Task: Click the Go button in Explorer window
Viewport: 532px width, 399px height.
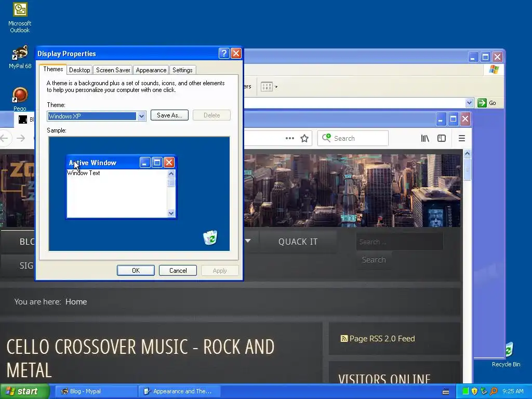Action: coord(487,103)
